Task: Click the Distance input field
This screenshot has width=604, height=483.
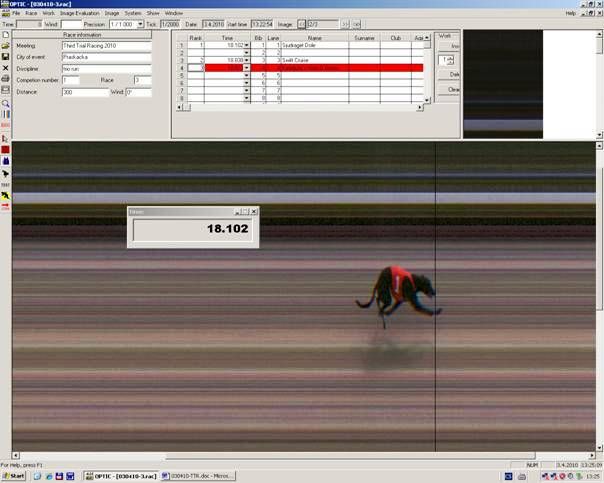Action: [86, 92]
